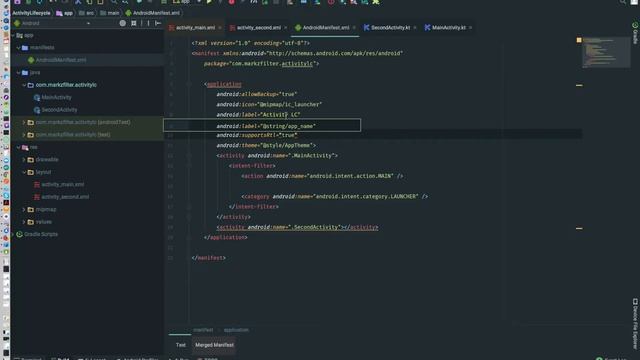
Task: Click the ActivityLifecycle breadcrumb
Action: [31, 13]
